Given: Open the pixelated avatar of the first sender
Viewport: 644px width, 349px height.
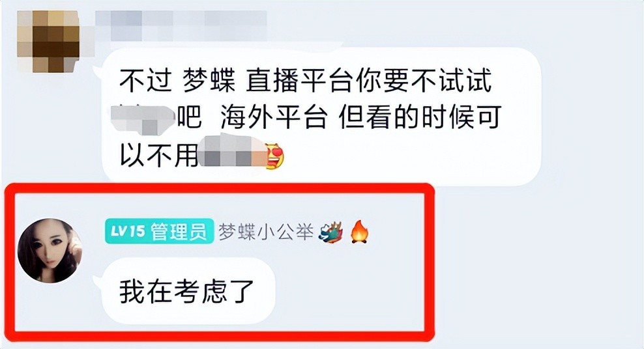Looking at the screenshot, I should [48, 41].
